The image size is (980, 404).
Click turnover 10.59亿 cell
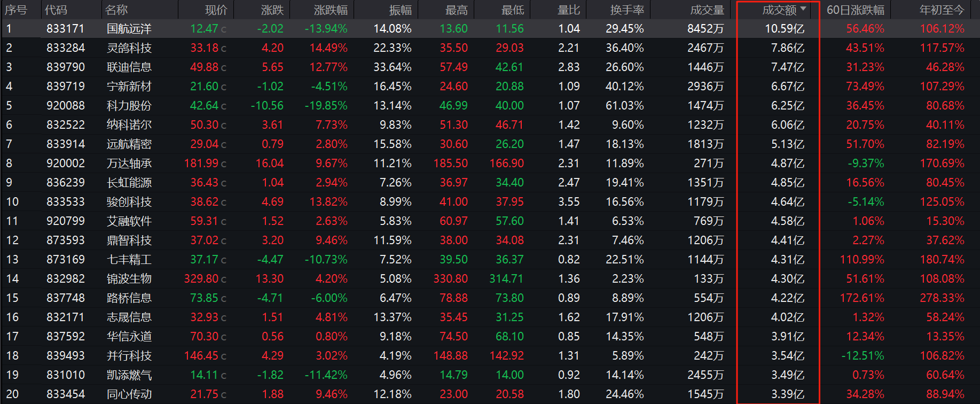point(785,29)
